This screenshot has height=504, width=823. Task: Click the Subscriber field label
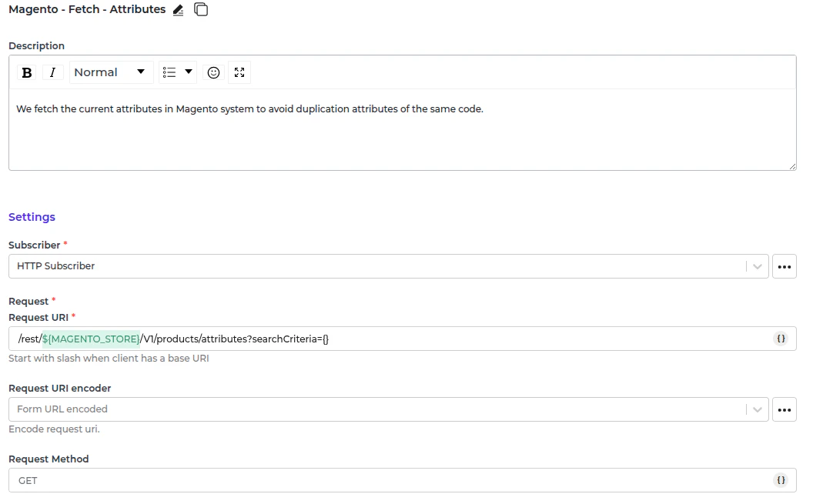(35, 245)
